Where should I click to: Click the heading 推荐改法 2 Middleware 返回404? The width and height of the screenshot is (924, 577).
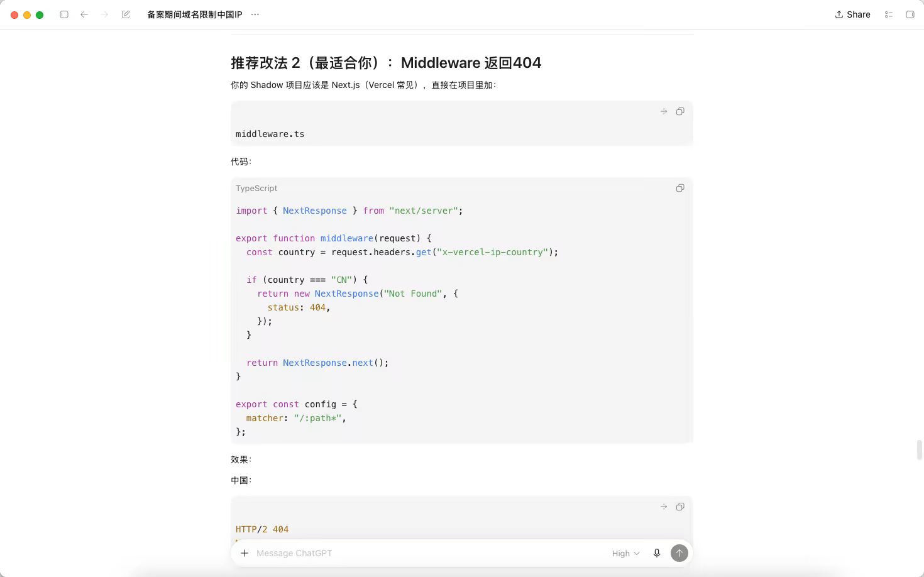pos(386,63)
